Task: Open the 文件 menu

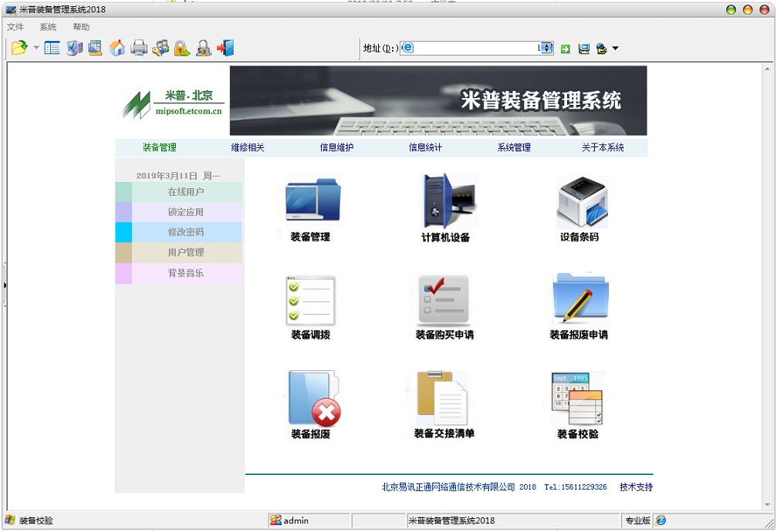Action: pos(15,27)
